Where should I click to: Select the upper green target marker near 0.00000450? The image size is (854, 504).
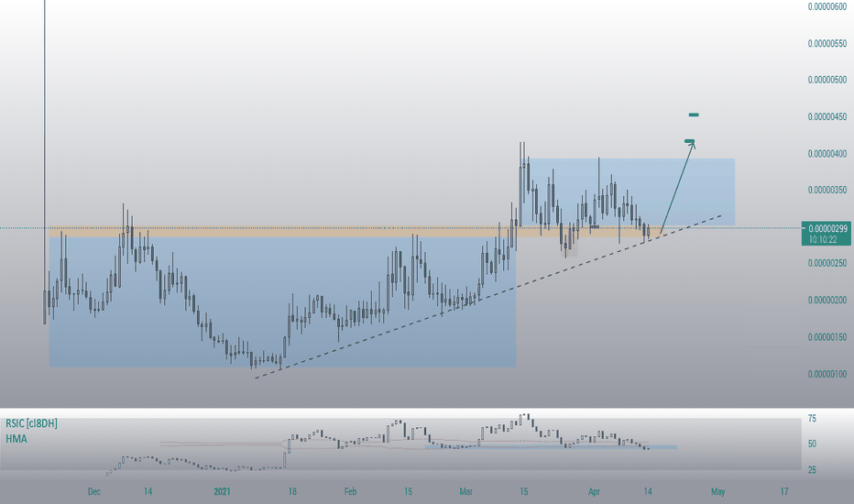click(x=694, y=115)
